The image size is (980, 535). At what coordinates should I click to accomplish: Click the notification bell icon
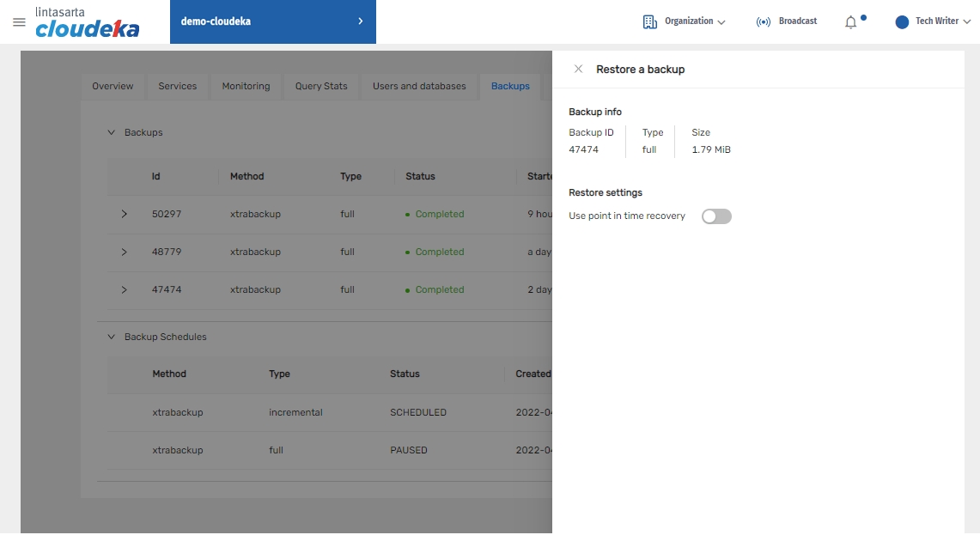[851, 22]
